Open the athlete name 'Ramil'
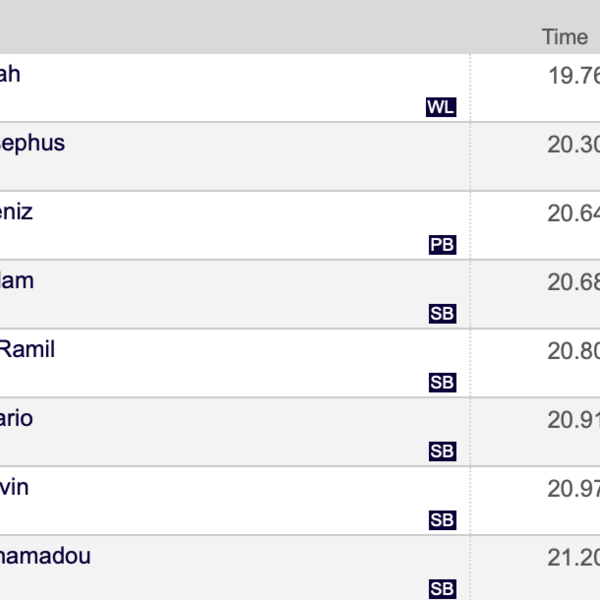The height and width of the screenshot is (600, 600). click(x=27, y=349)
